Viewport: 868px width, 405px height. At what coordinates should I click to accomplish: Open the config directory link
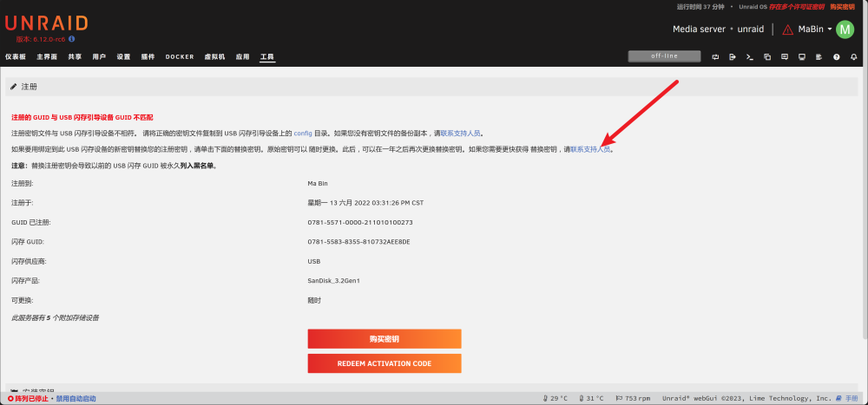coord(303,134)
